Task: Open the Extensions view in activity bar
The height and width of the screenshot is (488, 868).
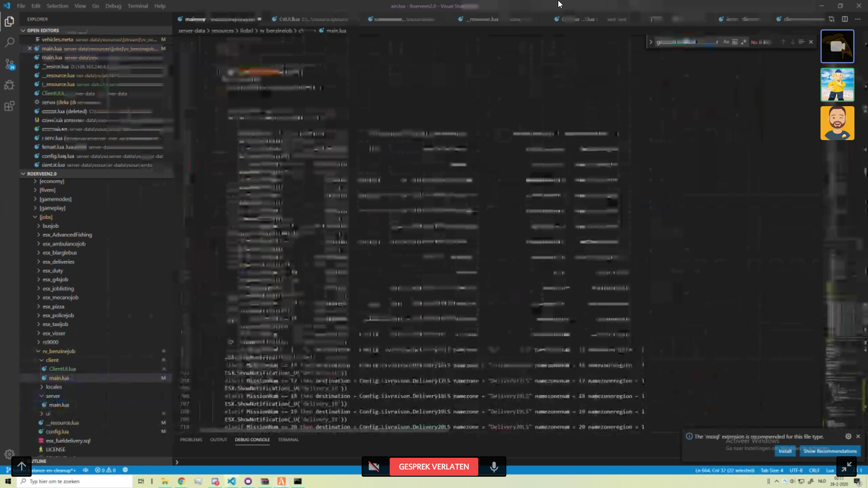Action: [9, 106]
